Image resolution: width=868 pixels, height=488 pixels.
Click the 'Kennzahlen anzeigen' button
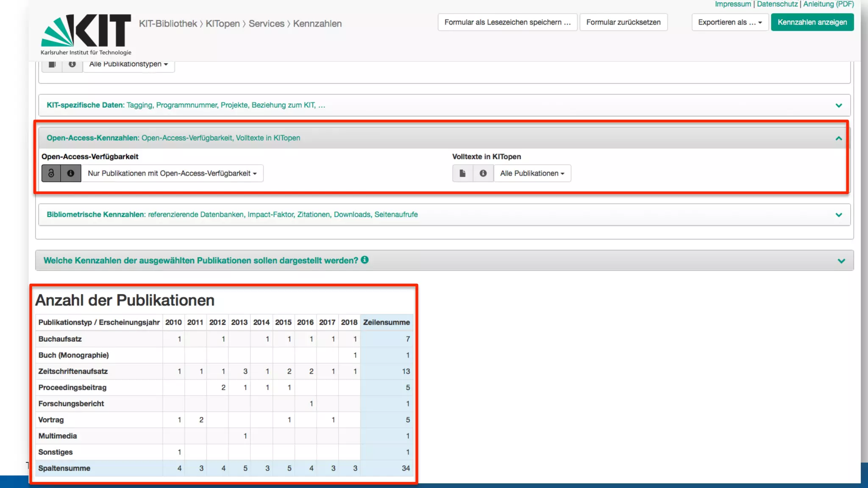pos(812,22)
